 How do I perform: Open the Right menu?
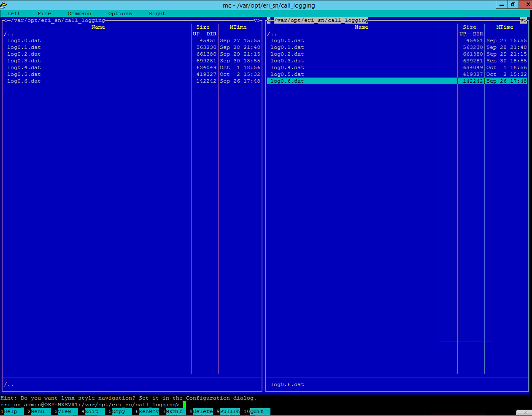(x=157, y=13)
